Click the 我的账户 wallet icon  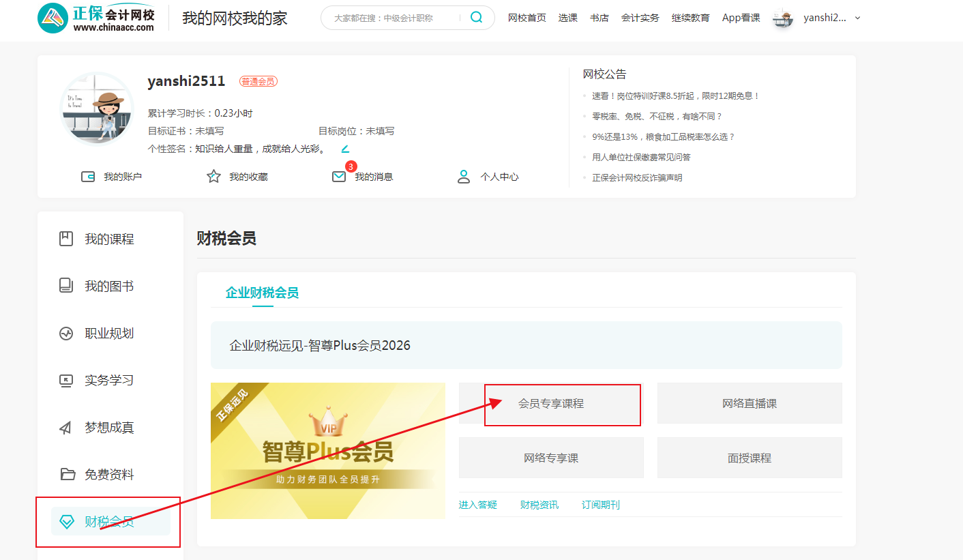(88, 177)
